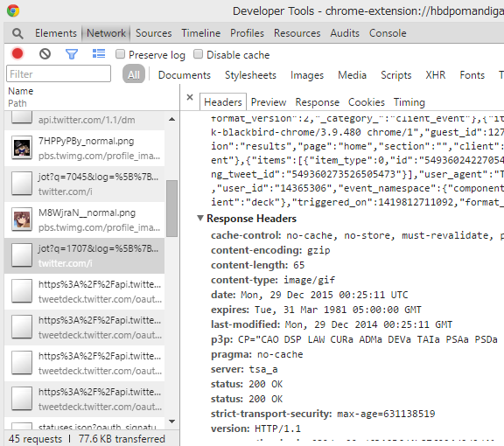
Task: Filter requests by Fonts
Action: [472, 75]
